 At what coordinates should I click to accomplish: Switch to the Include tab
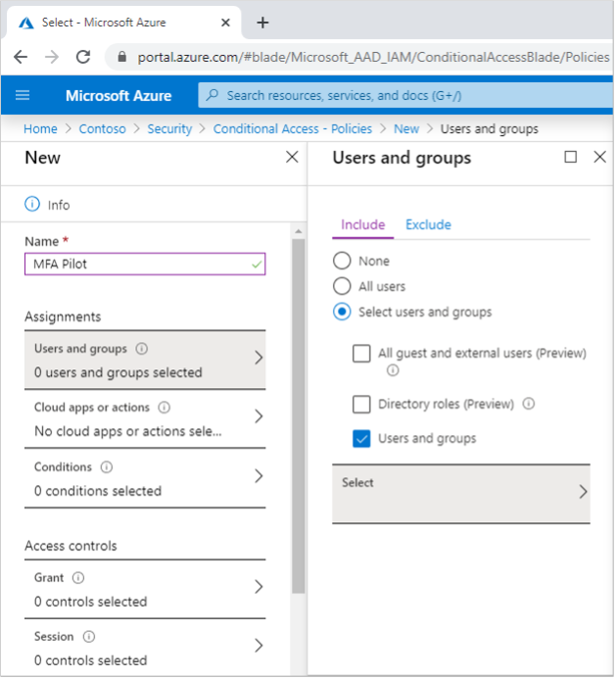coord(362,224)
